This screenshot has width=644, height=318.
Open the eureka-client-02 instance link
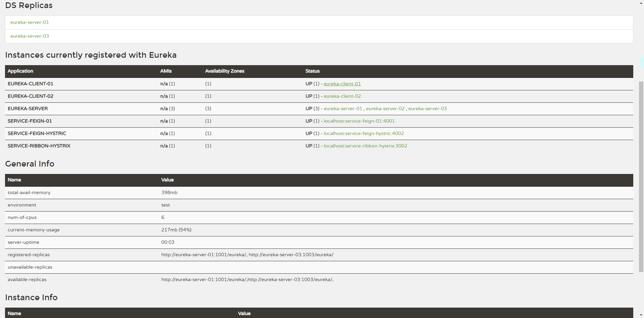tap(342, 96)
